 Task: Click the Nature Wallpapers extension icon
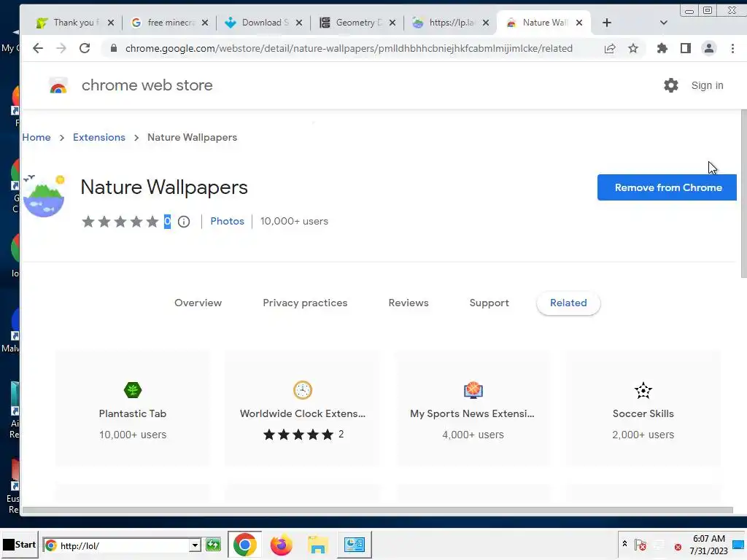[44, 195]
